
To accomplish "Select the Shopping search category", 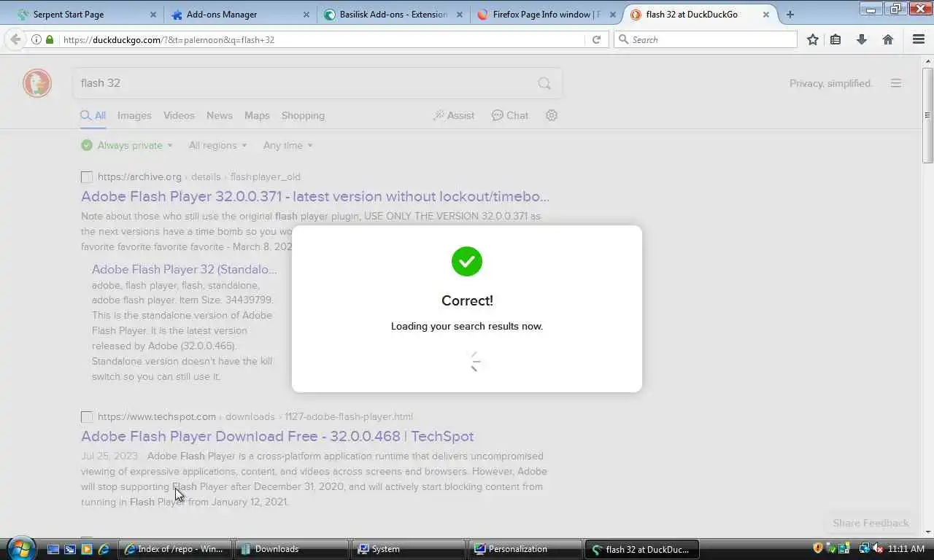I will [303, 115].
